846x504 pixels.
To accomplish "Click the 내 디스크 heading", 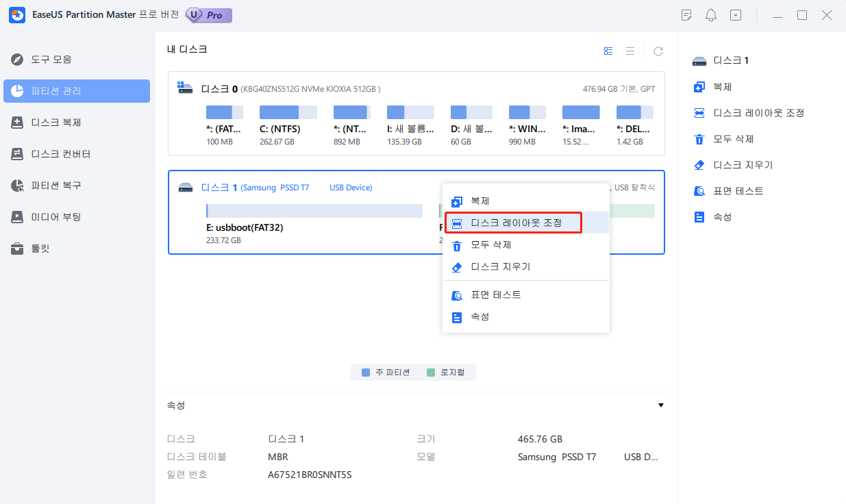I will pos(187,49).
